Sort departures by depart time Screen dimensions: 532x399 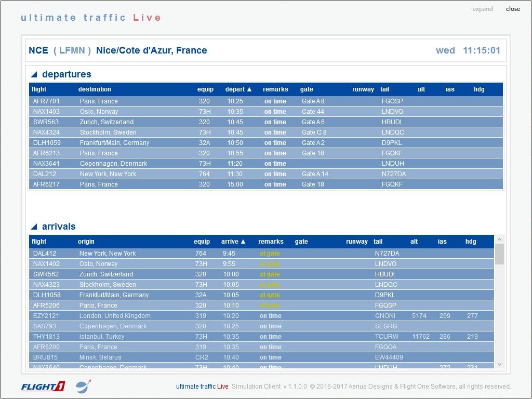[238, 89]
